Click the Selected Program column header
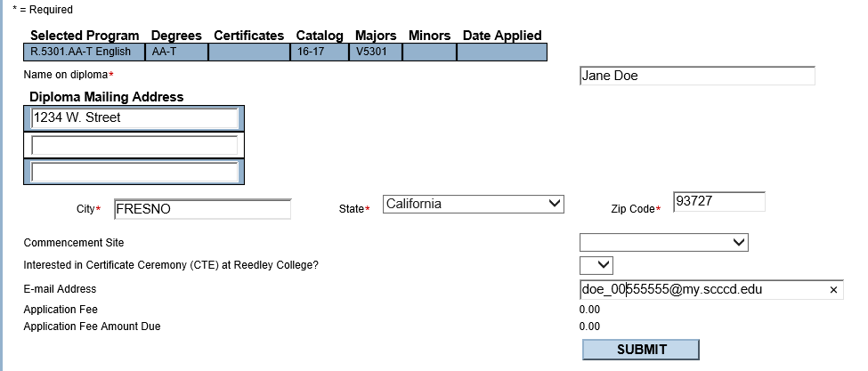868x371 pixels. 85,36
